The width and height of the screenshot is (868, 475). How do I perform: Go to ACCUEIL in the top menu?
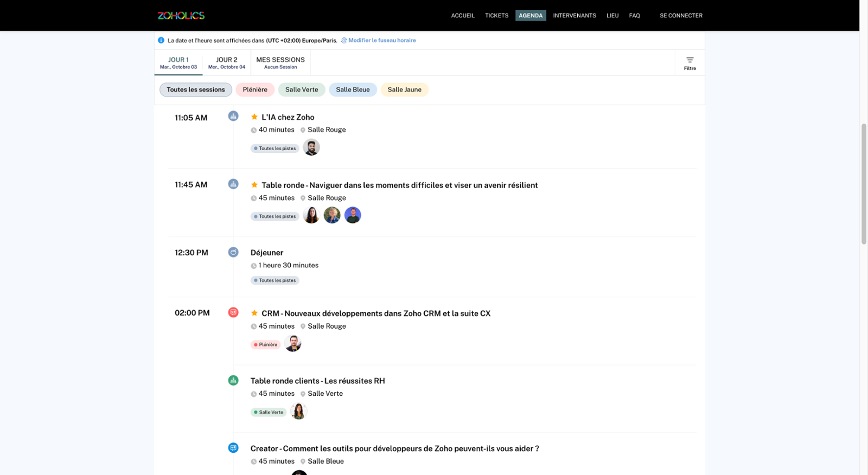463,16
